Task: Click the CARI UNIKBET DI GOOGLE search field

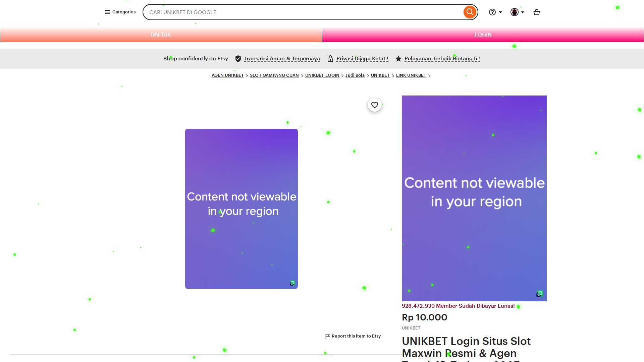Action: (x=302, y=12)
